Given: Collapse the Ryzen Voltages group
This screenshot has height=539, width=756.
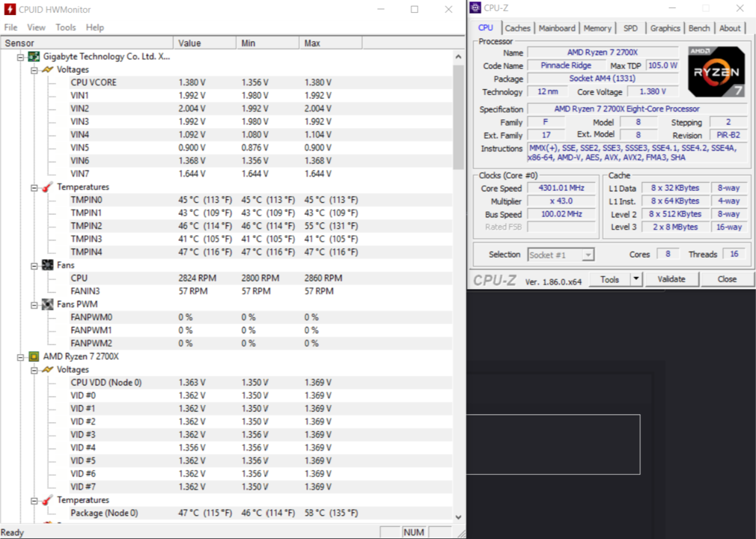Looking at the screenshot, I should point(34,370).
